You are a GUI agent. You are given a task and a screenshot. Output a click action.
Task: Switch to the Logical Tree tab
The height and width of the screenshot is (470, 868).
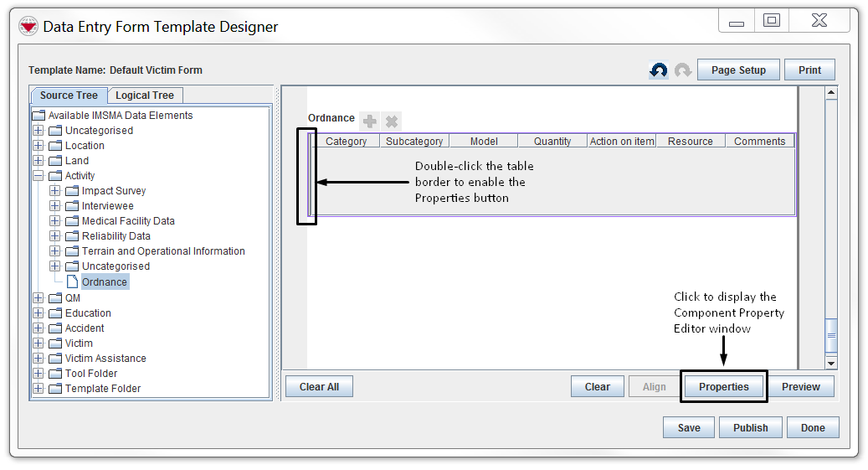tap(145, 96)
